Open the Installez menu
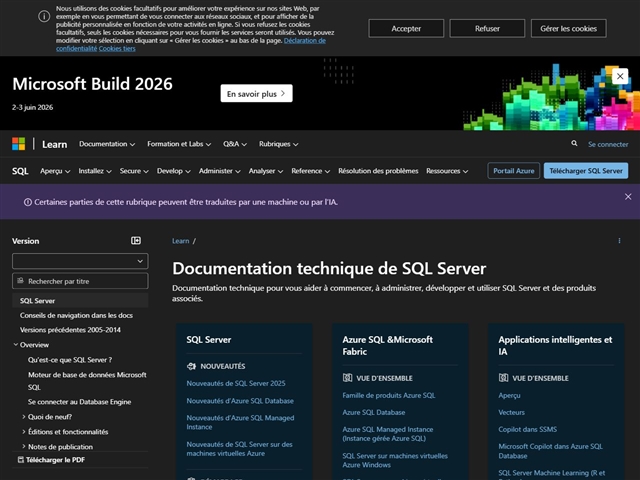This screenshot has height=480, width=640. [x=95, y=171]
